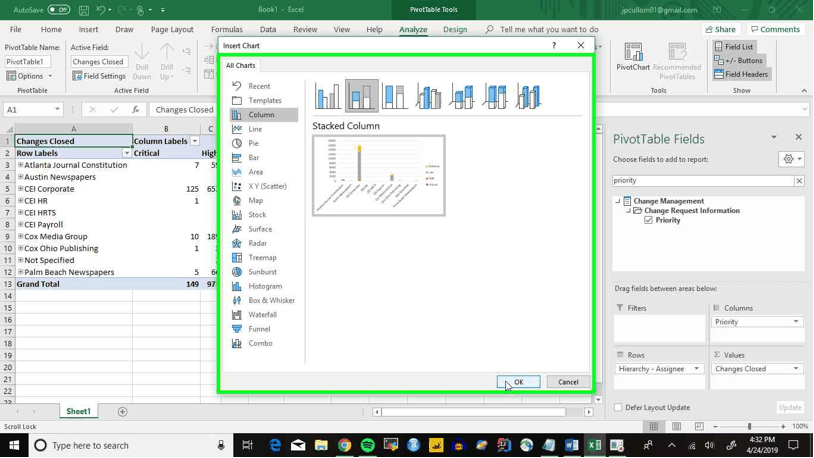Open Field Settings in ribbon
The height and width of the screenshot is (458, 814).
(99, 76)
